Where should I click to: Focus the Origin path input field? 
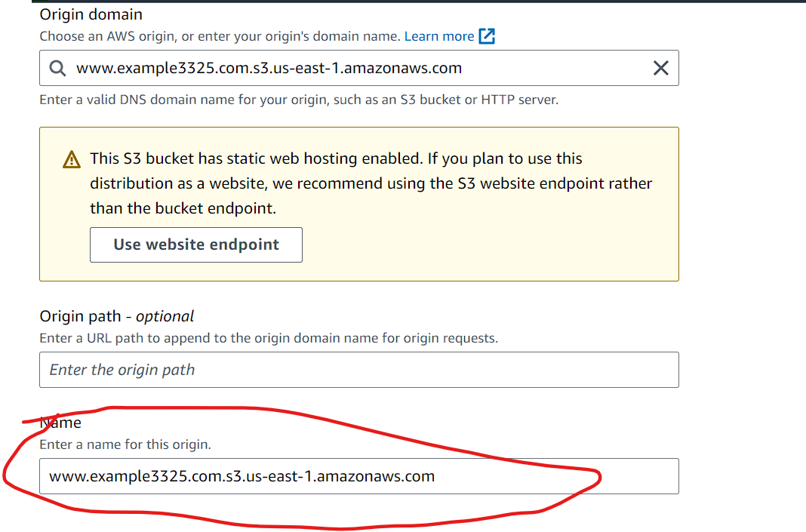359,370
